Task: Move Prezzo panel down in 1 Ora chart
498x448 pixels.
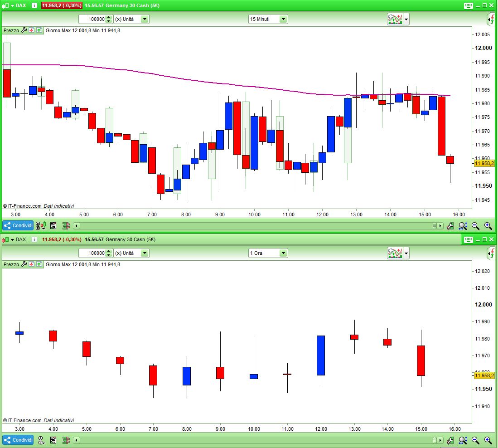Action: [x=31, y=264]
